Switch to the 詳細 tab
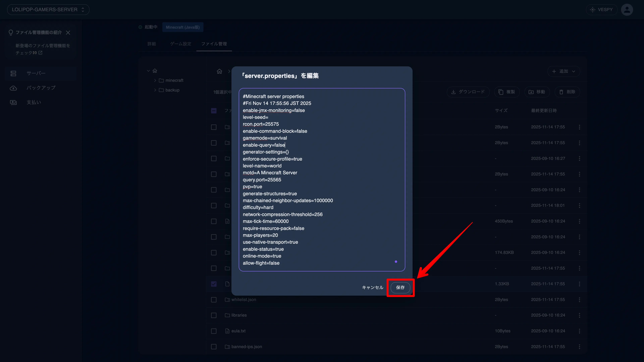The height and width of the screenshot is (362, 644). click(x=151, y=44)
